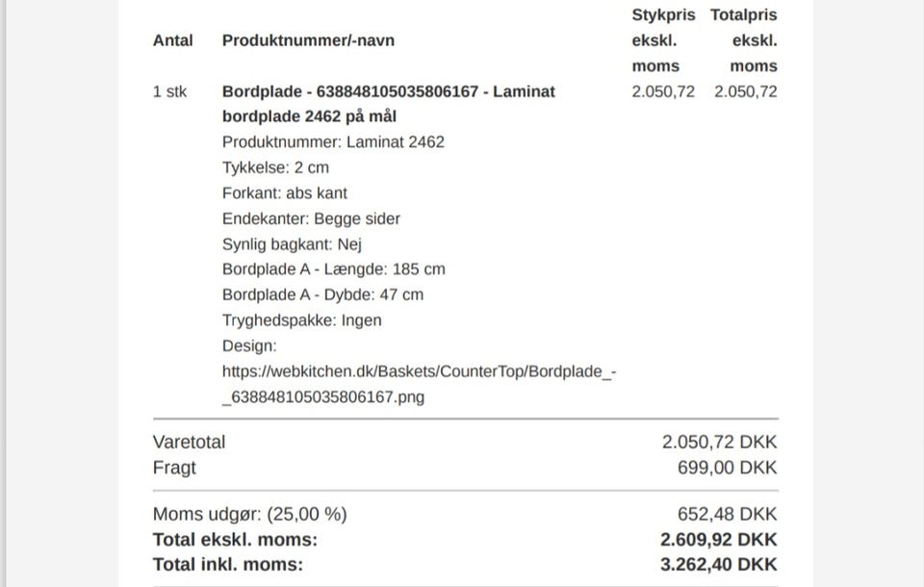Click the Stykpris ekskl. moms column header

[x=663, y=40]
